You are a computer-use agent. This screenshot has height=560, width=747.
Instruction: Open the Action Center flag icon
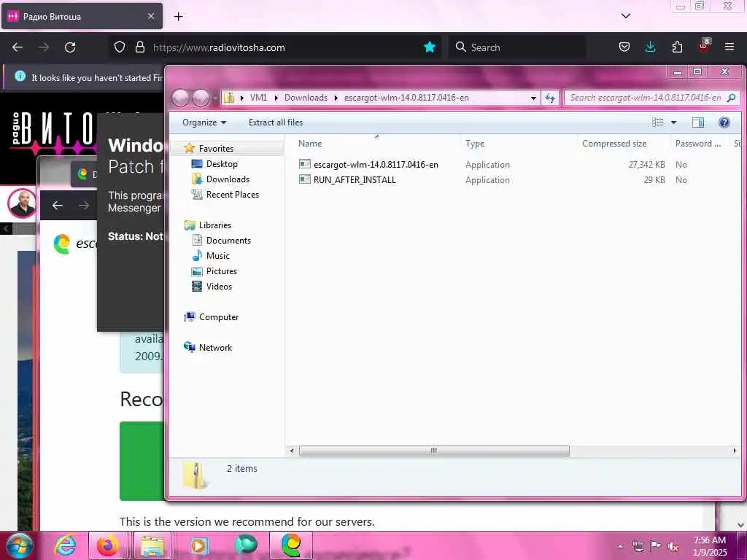[656, 546]
